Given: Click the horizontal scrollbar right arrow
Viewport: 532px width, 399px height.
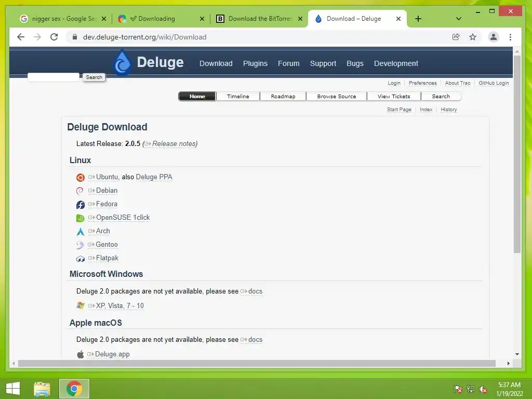Looking at the screenshot, I should (508, 363).
